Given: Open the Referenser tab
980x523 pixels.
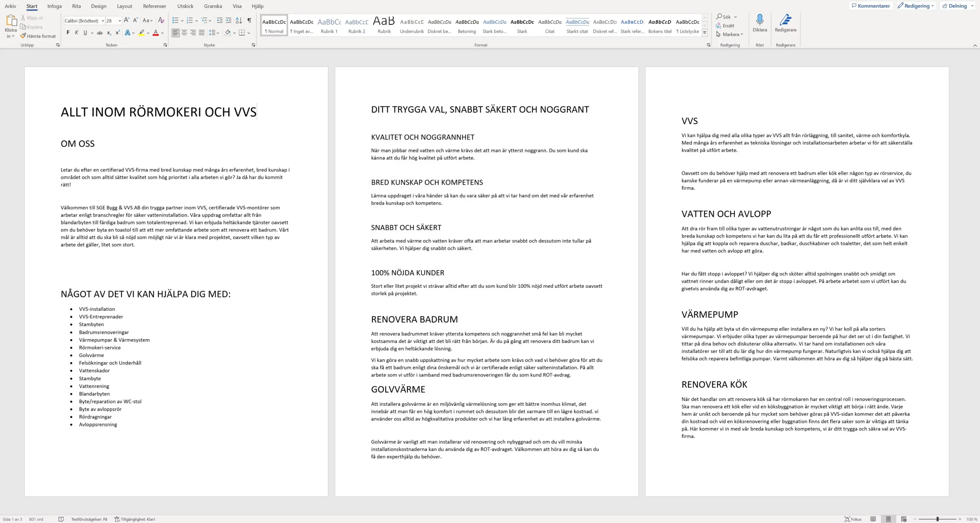Looking at the screenshot, I should pyautogui.click(x=155, y=6).
